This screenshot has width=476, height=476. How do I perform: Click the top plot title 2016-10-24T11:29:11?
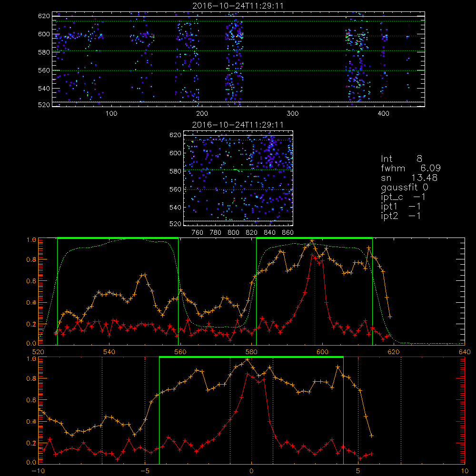[238, 6]
